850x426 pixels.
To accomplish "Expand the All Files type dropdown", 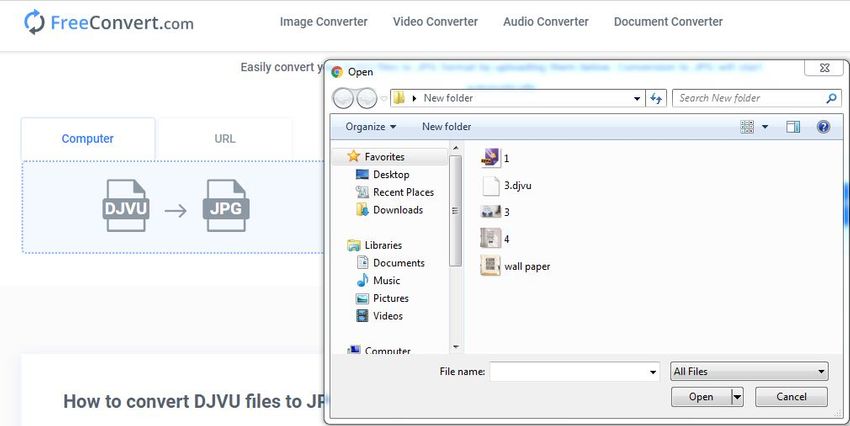I will (749, 371).
